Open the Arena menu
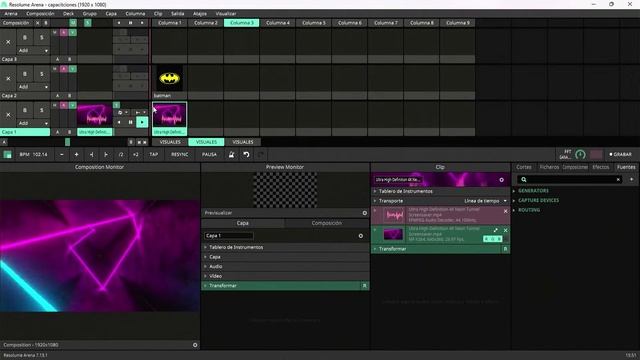Screen dimensions: 640x360 pyautogui.click(x=11, y=13)
